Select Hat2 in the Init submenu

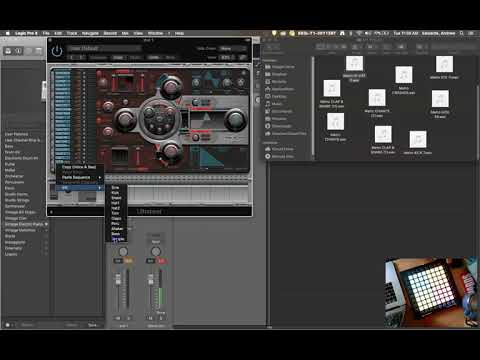(115, 208)
